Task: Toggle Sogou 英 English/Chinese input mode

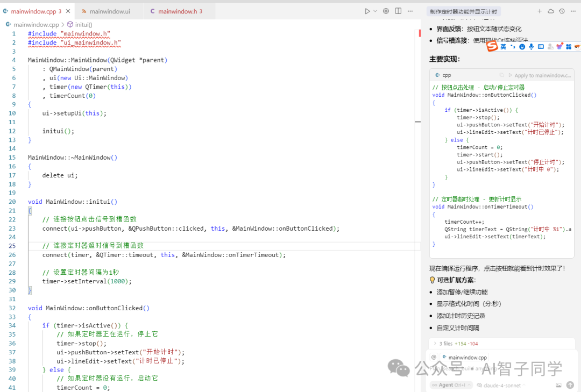Action: pyautogui.click(x=503, y=47)
